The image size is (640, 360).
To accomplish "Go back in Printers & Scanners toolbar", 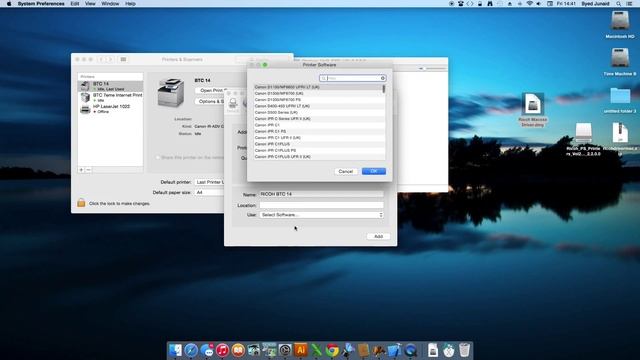I will point(101,60).
